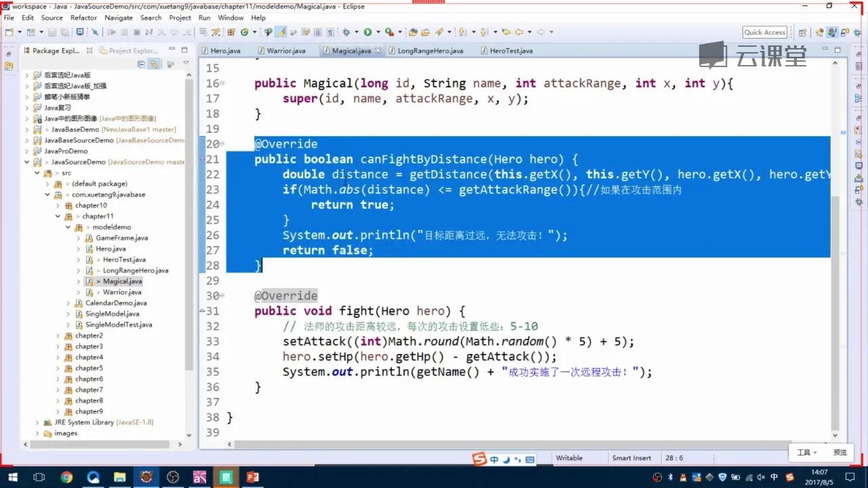Toggle Link with Editor in Package Explorer
868x488 pixels.
click(154, 64)
